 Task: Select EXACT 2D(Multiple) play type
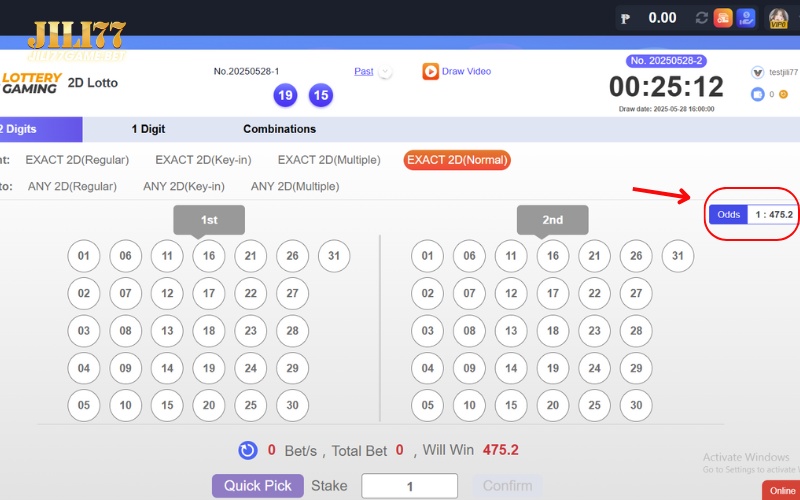pos(329,160)
